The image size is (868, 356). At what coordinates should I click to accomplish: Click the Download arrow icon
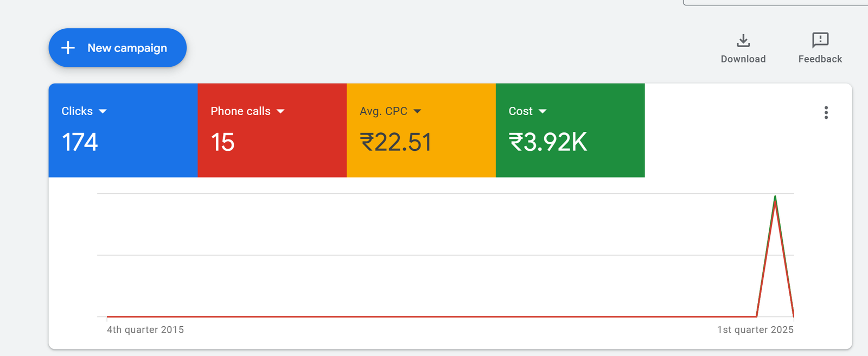(x=743, y=41)
